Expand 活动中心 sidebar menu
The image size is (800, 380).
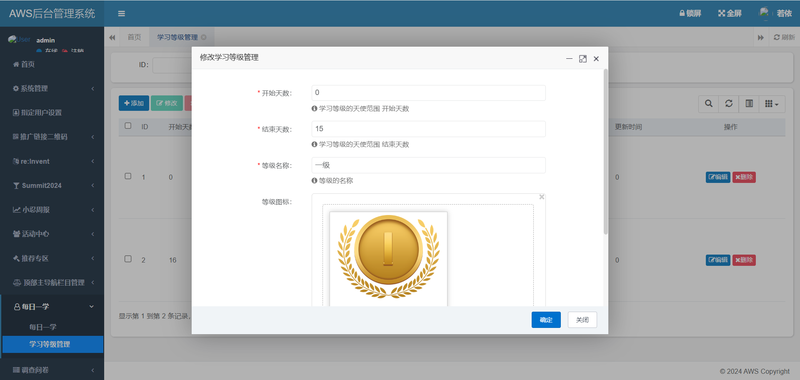point(52,234)
